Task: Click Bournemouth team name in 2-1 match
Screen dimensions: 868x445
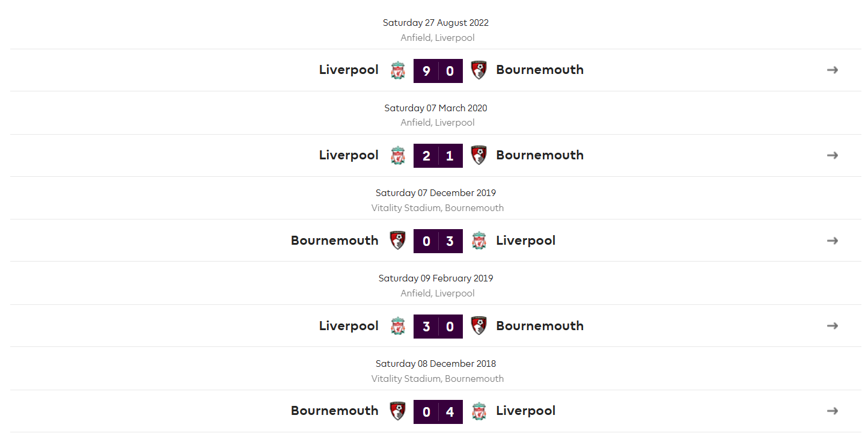Action: pyautogui.click(x=540, y=155)
